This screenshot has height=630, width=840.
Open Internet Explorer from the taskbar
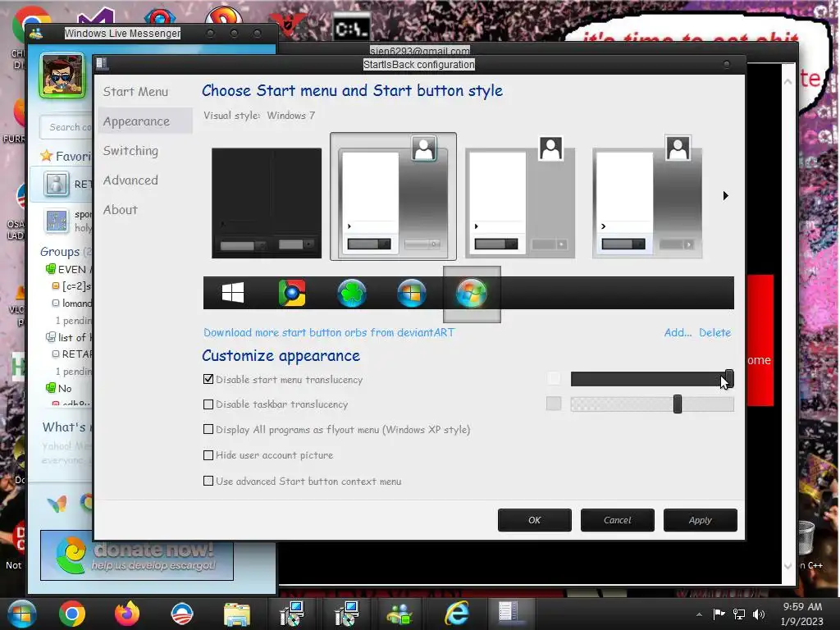point(456,614)
